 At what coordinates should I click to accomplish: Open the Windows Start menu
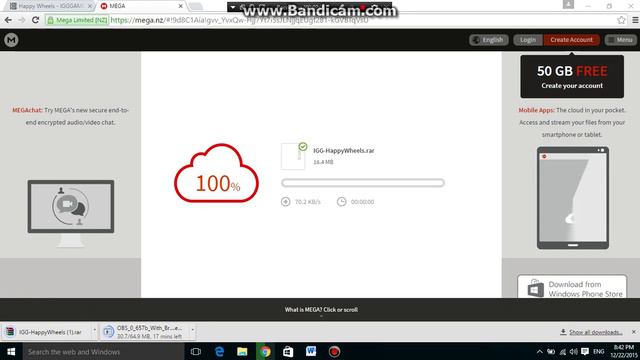pos(11,351)
